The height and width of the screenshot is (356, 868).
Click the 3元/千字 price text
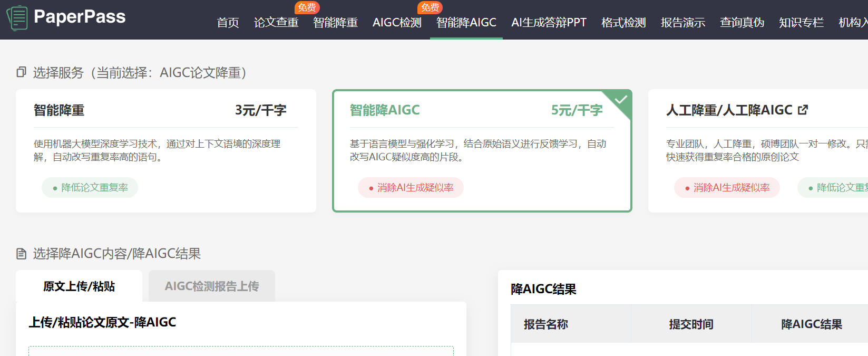(261, 110)
